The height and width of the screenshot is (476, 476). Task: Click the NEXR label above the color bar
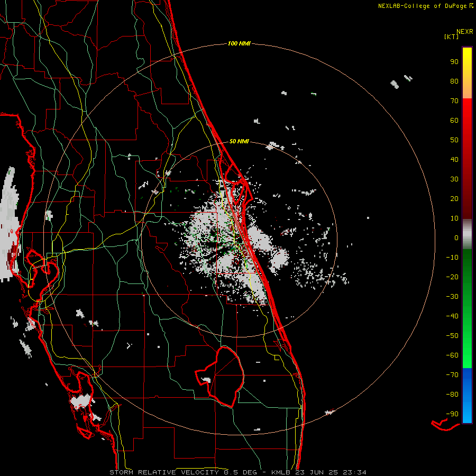click(x=464, y=32)
